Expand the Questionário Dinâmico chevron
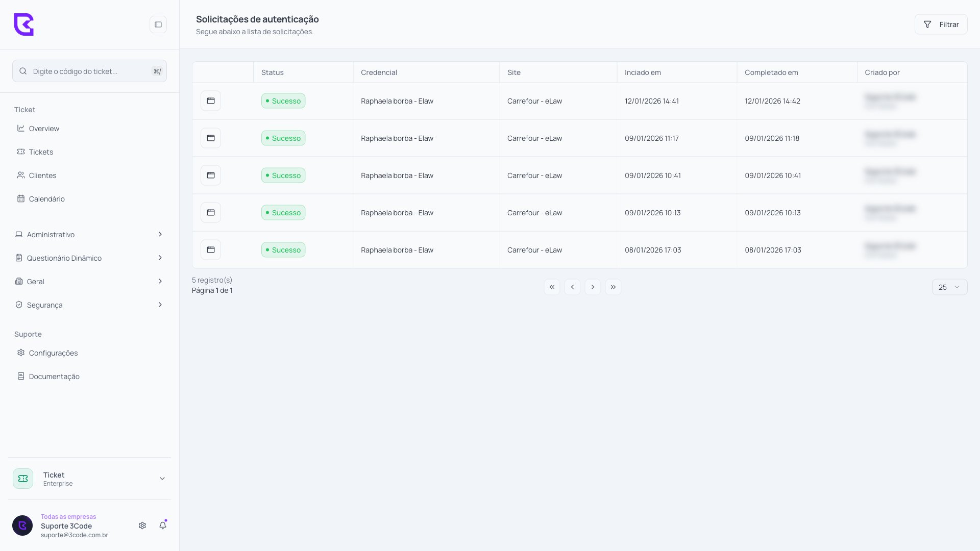This screenshot has height=551, width=980. 160,258
